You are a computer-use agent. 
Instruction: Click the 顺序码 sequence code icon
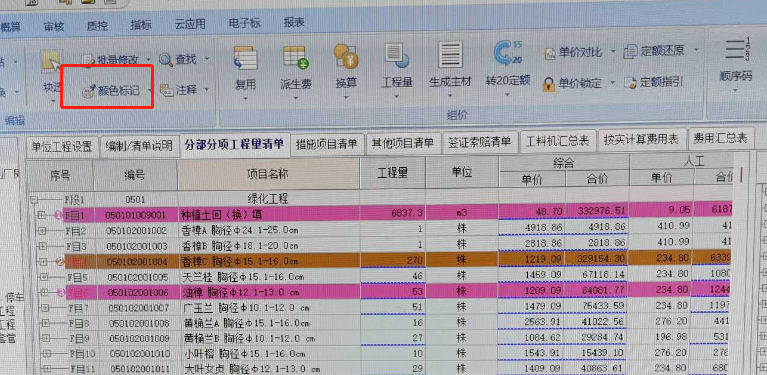(x=735, y=51)
